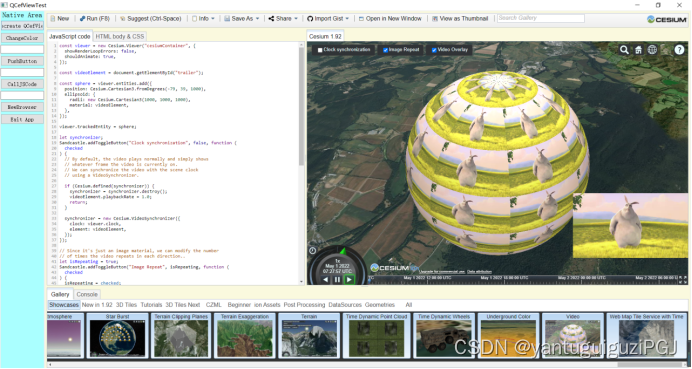Pause the Cesium animation clock
Viewport: 692px width, 369px height.
point(337,279)
